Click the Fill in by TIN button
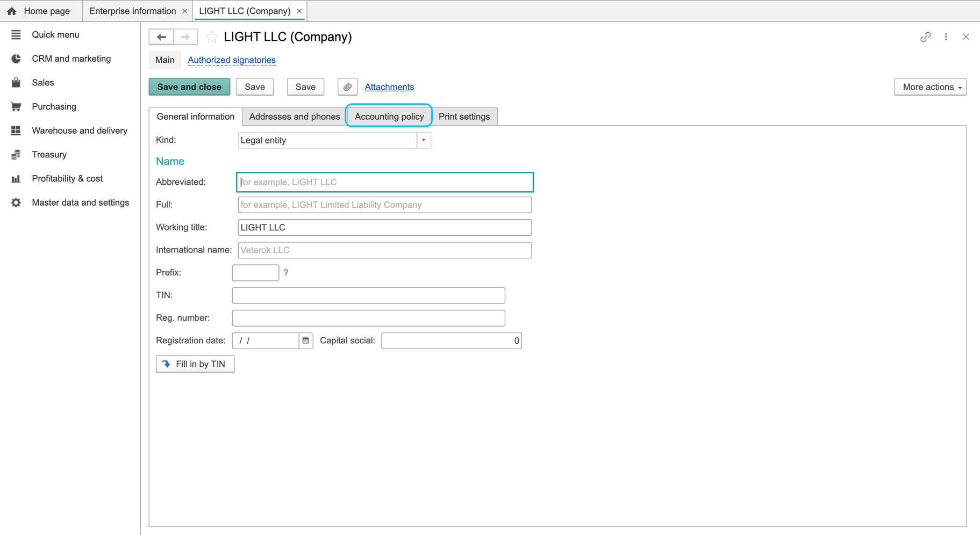The height and width of the screenshot is (535, 980). click(195, 364)
